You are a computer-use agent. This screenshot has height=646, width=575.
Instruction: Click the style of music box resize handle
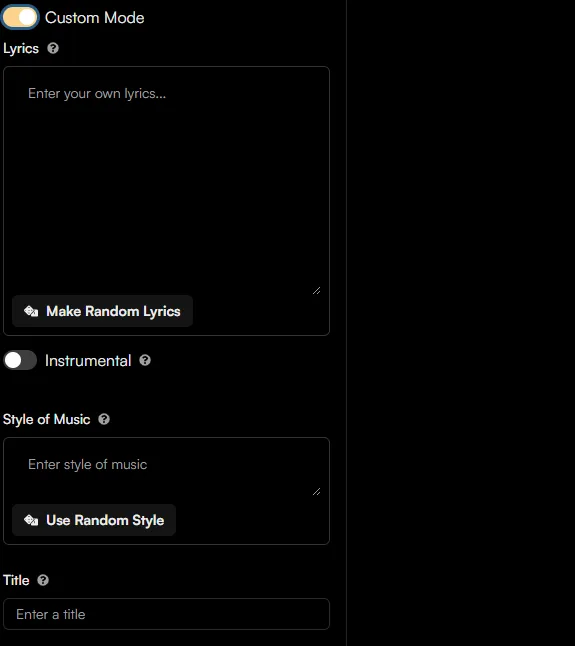tap(316, 492)
